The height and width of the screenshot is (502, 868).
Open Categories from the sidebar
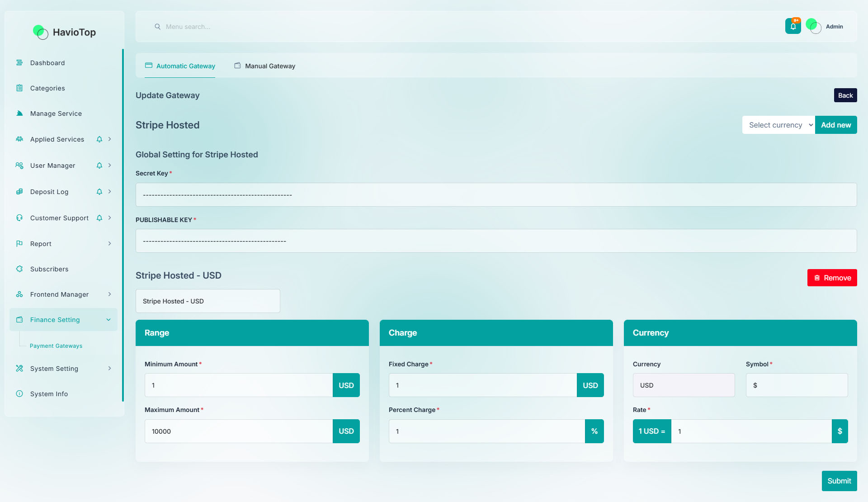coord(63,88)
